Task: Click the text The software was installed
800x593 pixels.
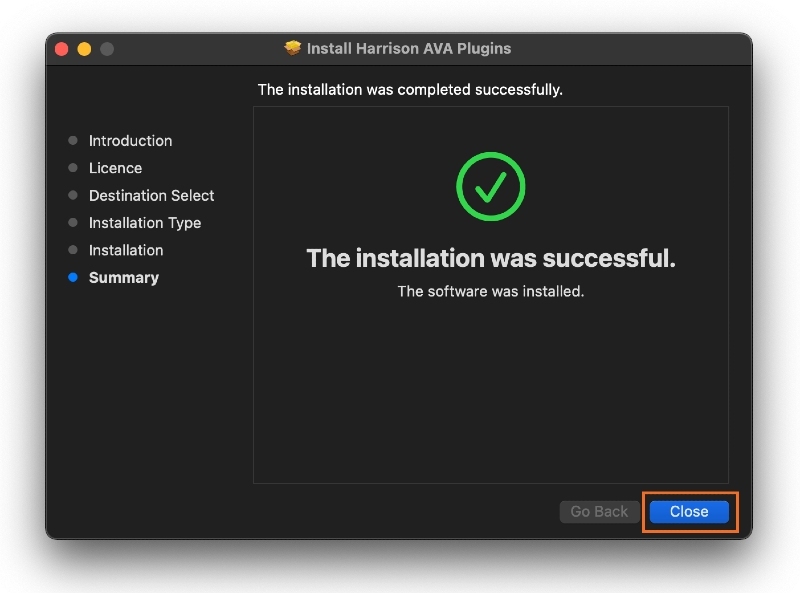Action: [x=491, y=291]
